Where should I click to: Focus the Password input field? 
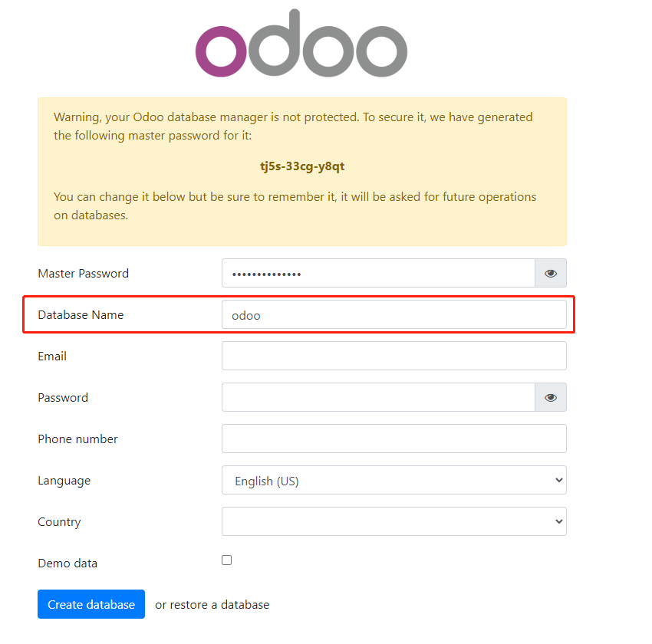378,397
